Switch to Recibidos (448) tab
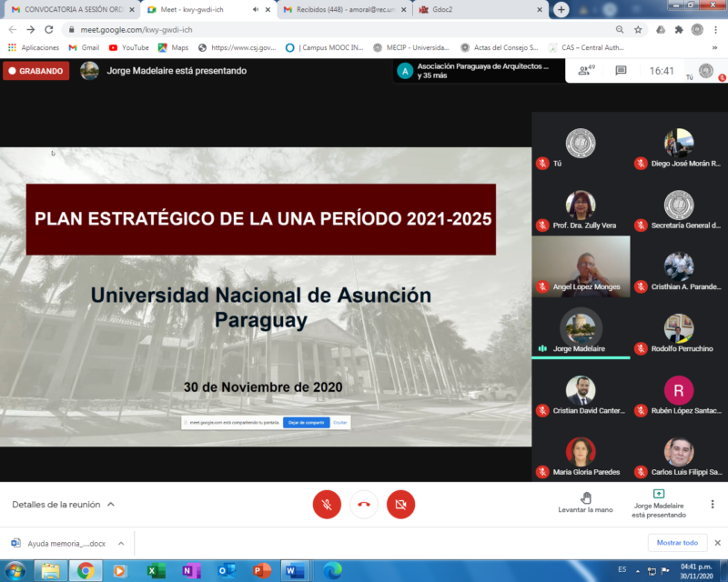 click(x=345, y=9)
